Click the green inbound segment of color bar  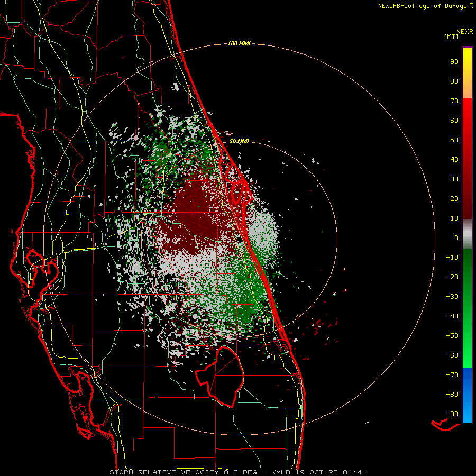467,309
